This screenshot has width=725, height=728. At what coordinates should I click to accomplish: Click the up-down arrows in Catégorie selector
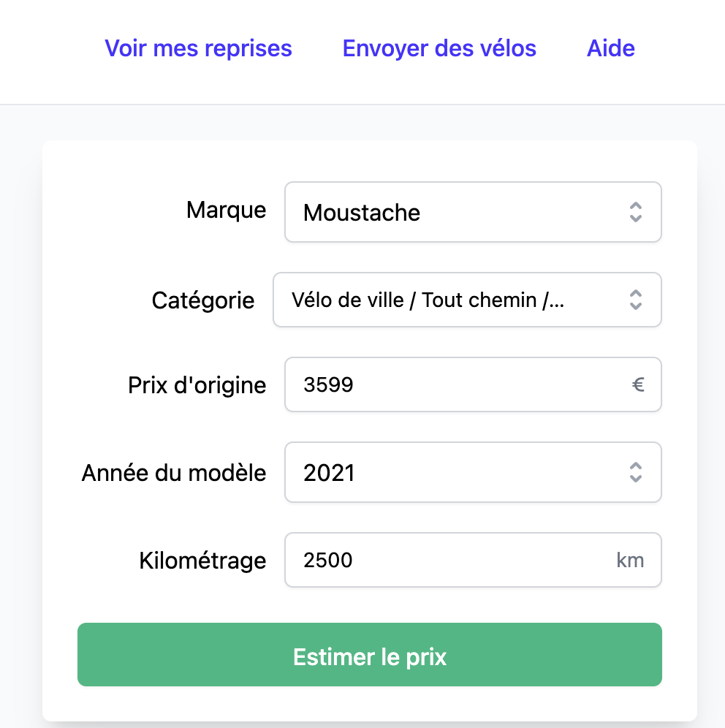tap(635, 300)
